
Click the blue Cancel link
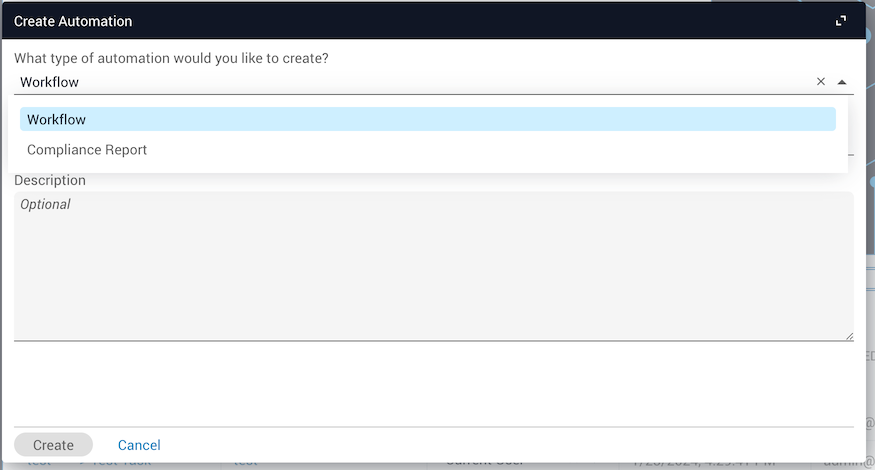coord(139,445)
